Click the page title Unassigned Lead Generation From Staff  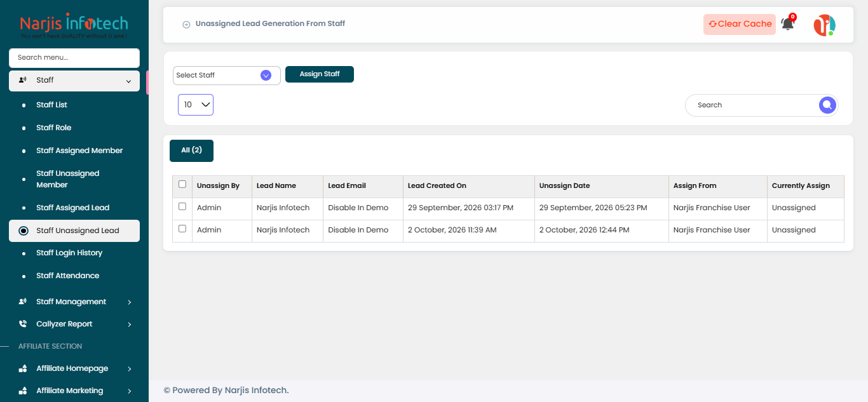270,23
